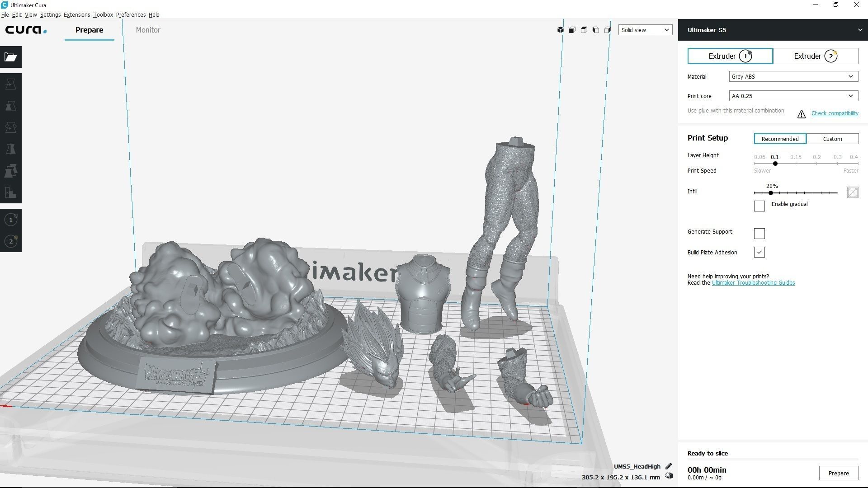Click the glue warning triangle icon
Image resolution: width=868 pixels, height=488 pixels.
click(x=802, y=114)
